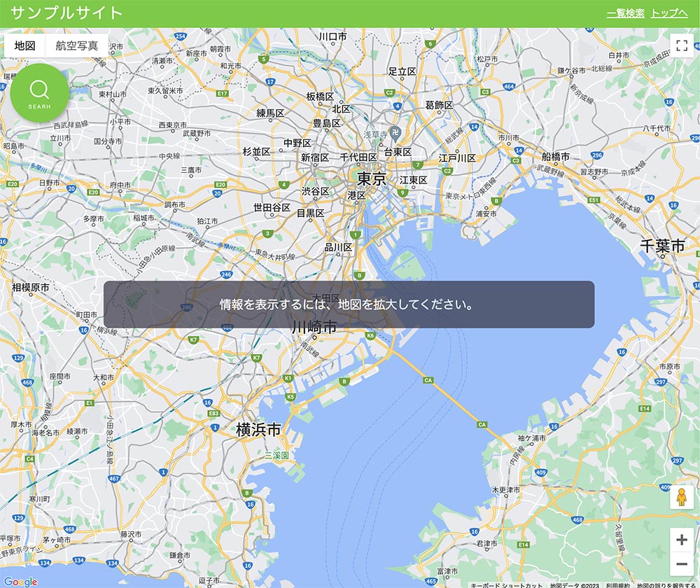Switch to the 地図 map view
This screenshot has width=700, height=588.
tap(25, 45)
